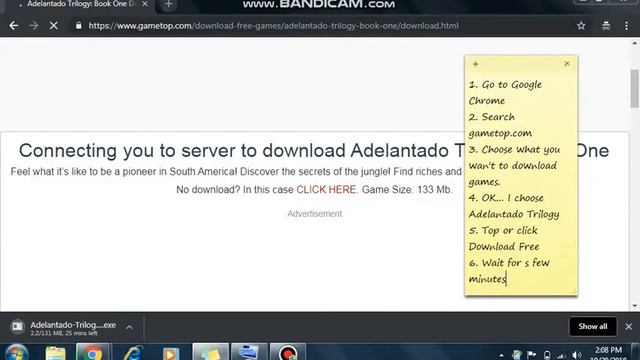640x360 pixels.
Task: Close the Adelantado Trilogy browser tab
Action: pos(145,4)
